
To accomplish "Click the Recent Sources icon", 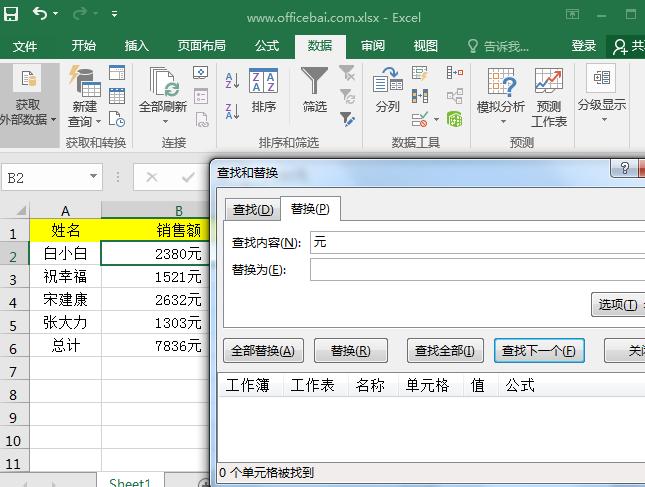I will 117,119.
